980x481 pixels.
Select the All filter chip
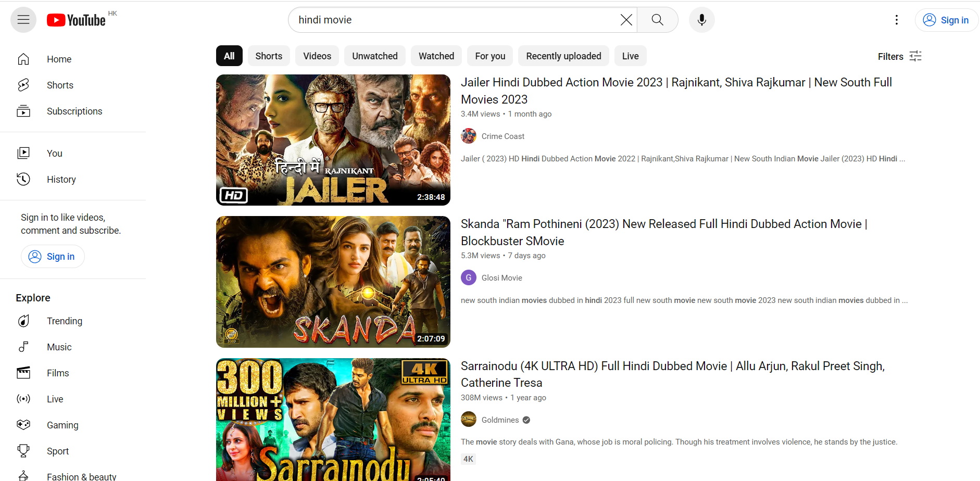point(229,56)
